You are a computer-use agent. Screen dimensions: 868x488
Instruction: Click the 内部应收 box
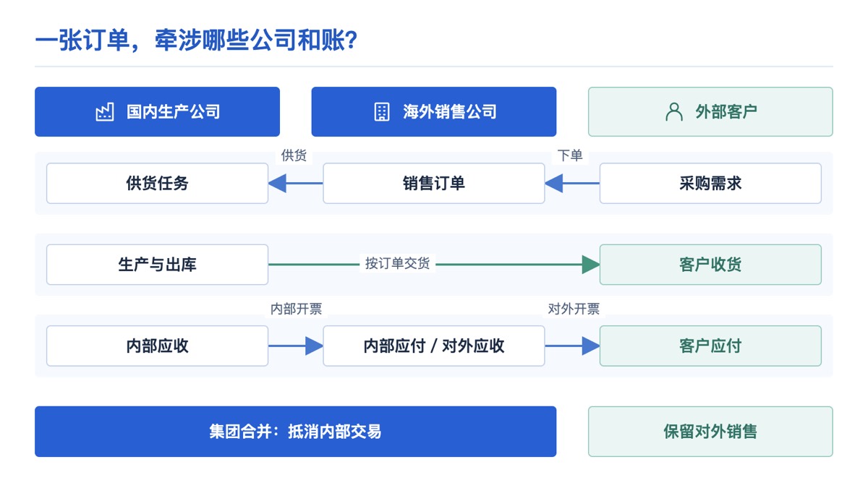tap(157, 346)
